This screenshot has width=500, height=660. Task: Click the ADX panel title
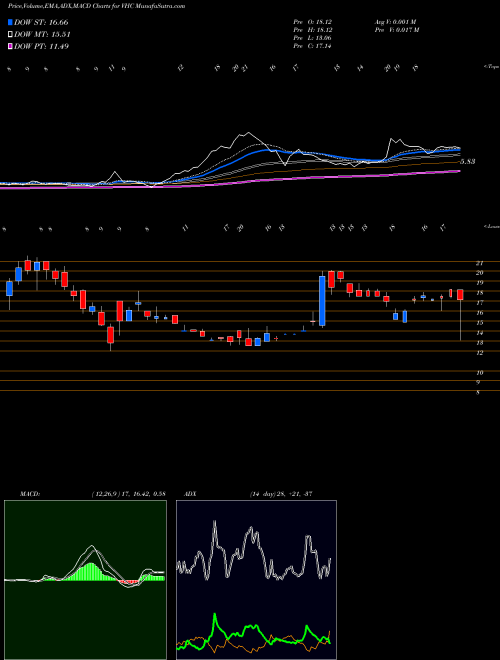[x=191, y=494]
